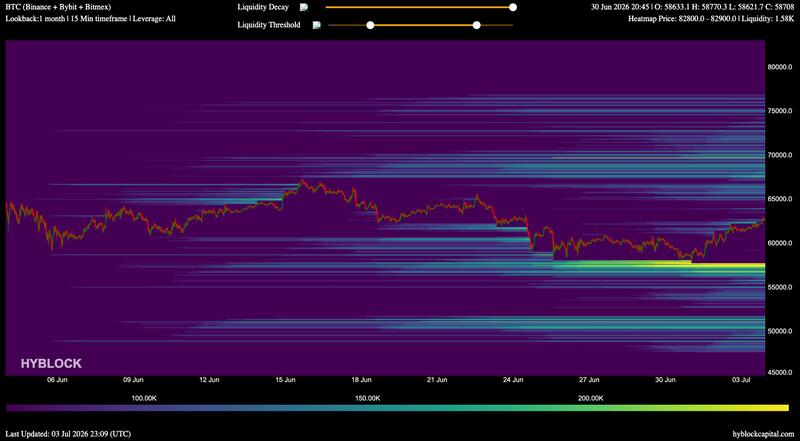Image resolution: width=800 pixels, height=441 pixels.
Task: Click the 'Liquidity Decay' label
Action: (x=263, y=7)
